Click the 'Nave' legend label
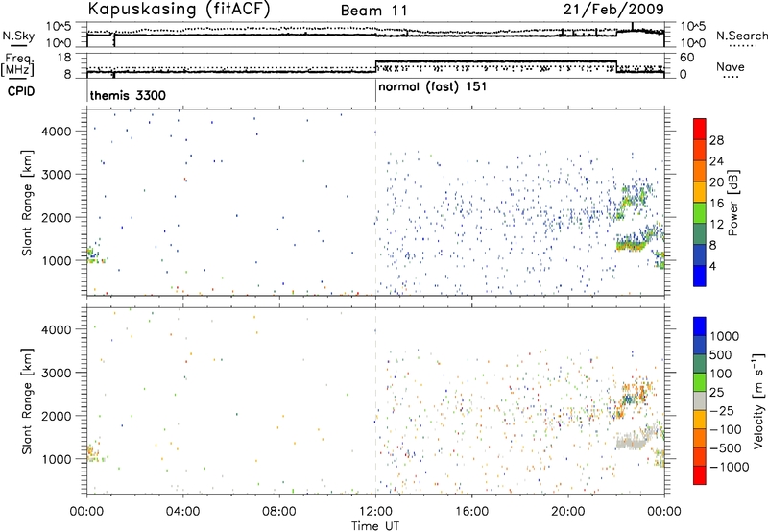Viewport: 768px width, 532px height. tap(731, 66)
